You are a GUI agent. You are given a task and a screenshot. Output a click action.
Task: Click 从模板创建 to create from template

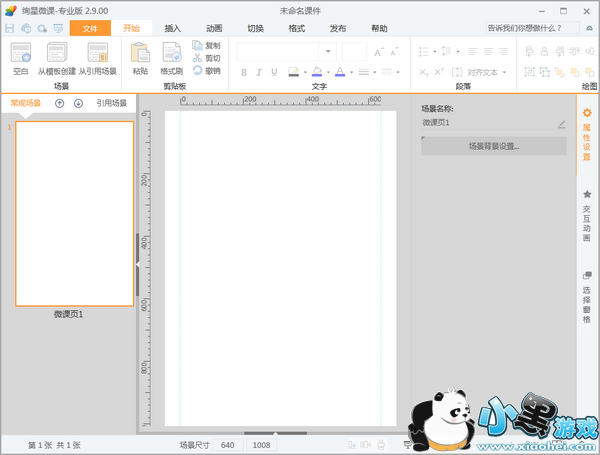pyautogui.click(x=56, y=58)
